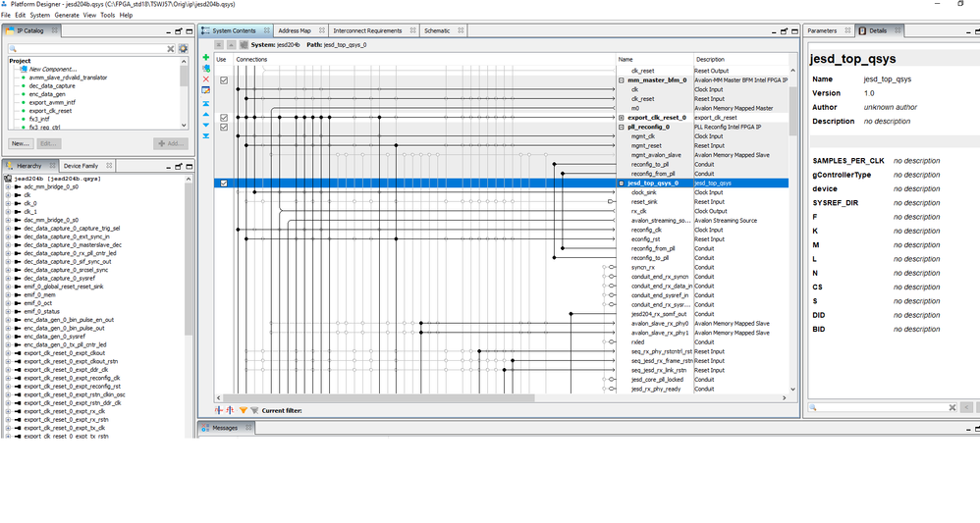Click the IP Catalog settings gear icon
Viewport: 980px width, 523px height.
(x=183, y=48)
